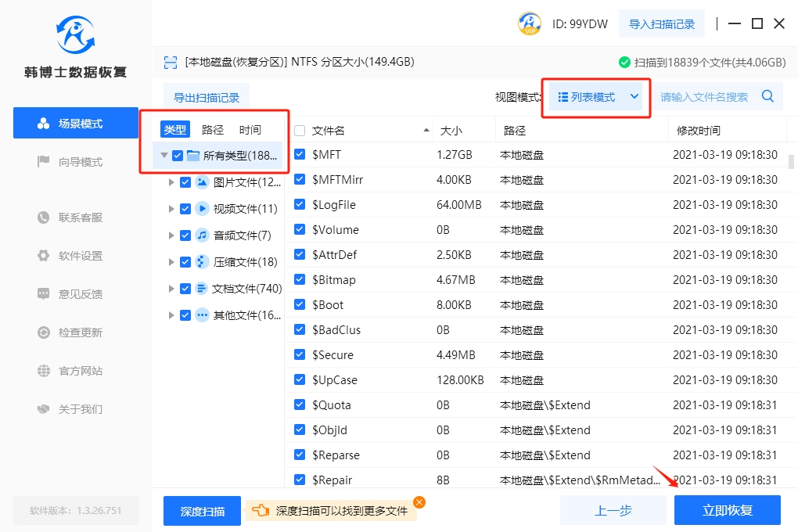
Task: Expand the 视频文件 tree node
Action: [171, 209]
